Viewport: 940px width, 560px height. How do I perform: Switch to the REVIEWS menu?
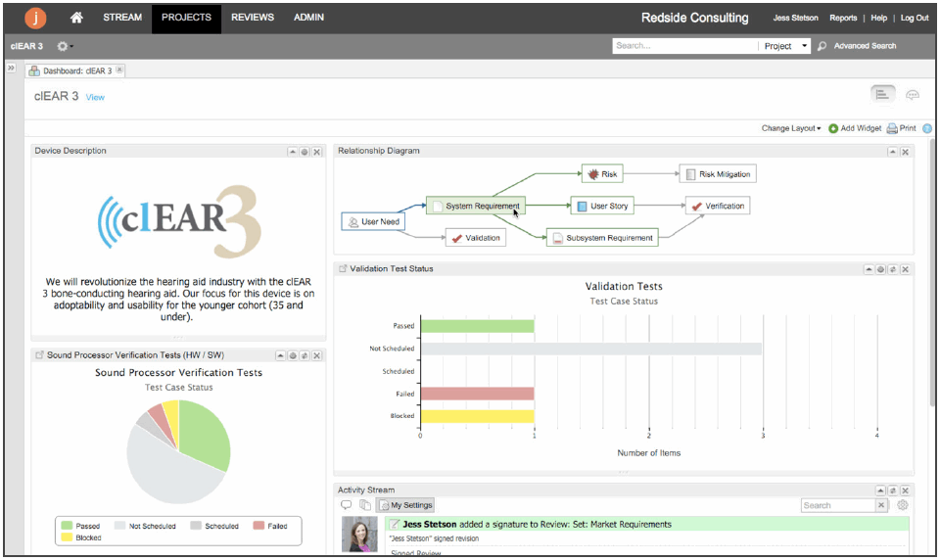click(x=253, y=18)
